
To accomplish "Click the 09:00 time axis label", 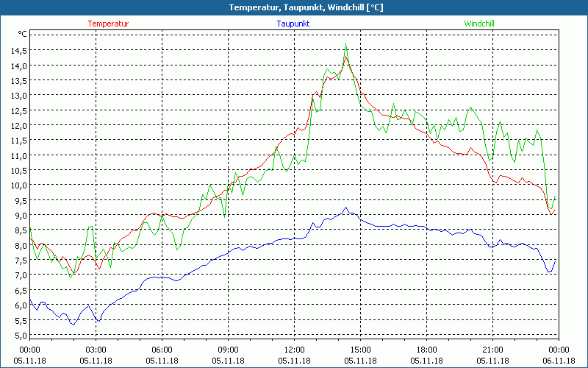I will 228,350.
